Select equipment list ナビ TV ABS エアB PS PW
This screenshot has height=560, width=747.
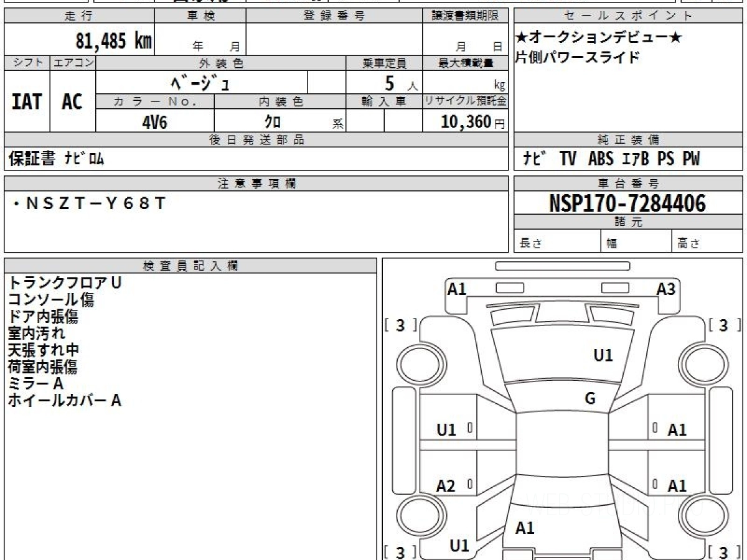click(611, 159)
